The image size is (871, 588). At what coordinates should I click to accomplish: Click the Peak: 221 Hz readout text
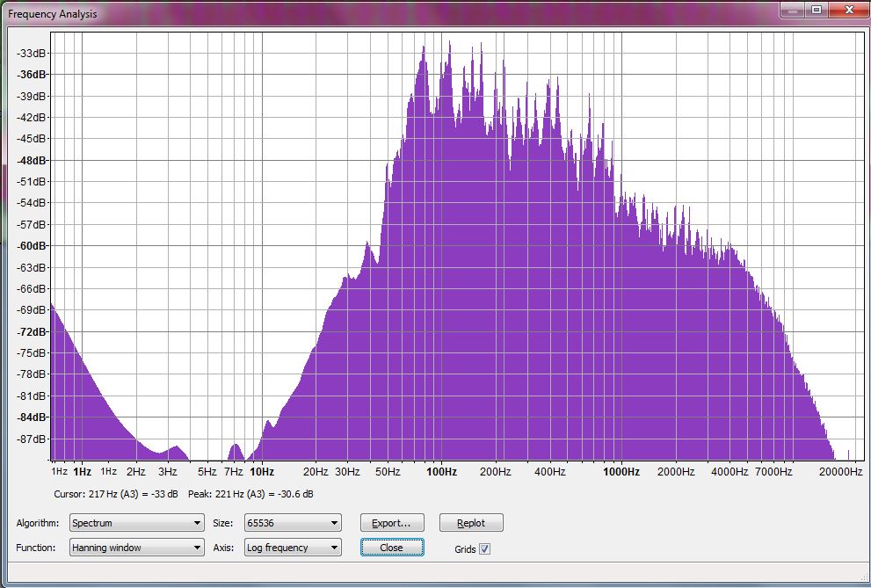tap(250, 494)
